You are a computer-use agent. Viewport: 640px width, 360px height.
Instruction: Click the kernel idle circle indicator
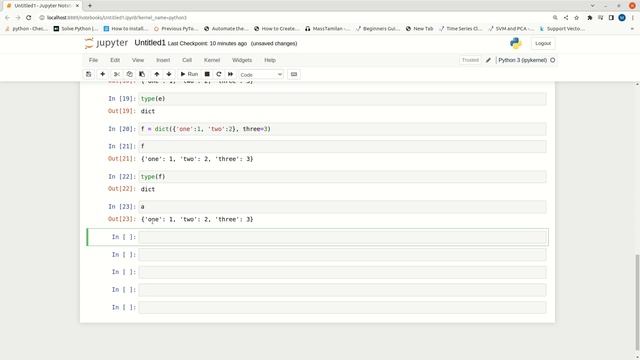(x=553, y=60)
